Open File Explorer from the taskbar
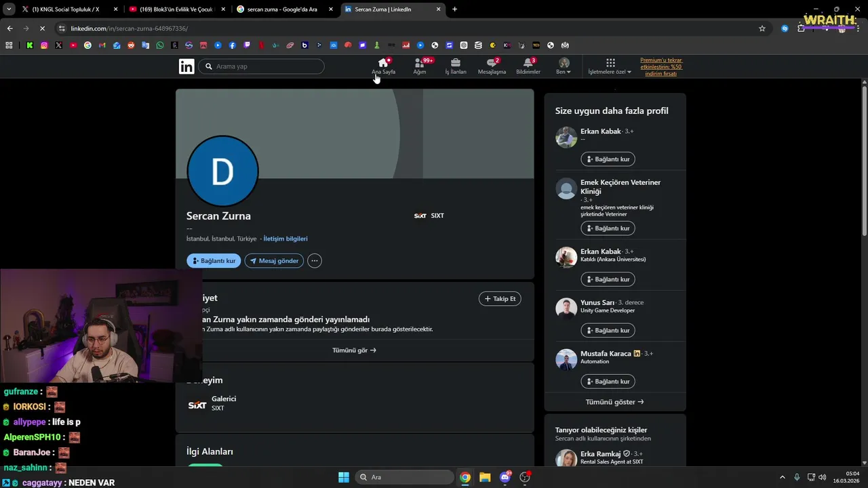This screenshot has height=488, width=868. [x=485, y=477]
